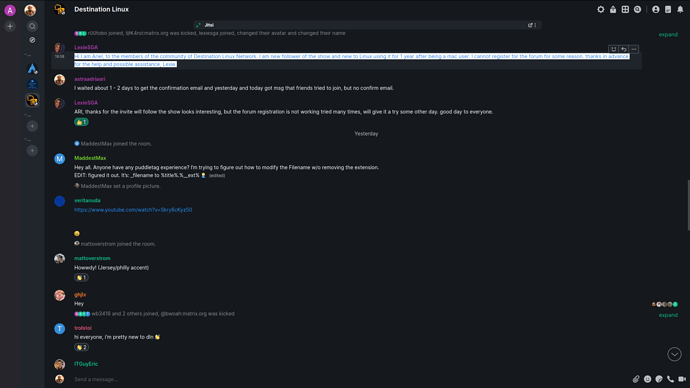Image resolution: width=690 pixels, height=388 pixels.
Task: Expand the wb3416 joined events summary
Action: [668, 315]
